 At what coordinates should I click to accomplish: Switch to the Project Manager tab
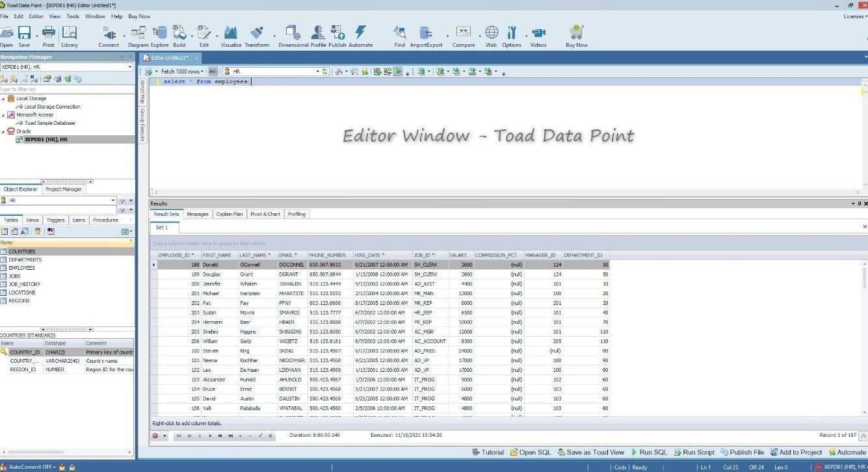tap(64, 189)
